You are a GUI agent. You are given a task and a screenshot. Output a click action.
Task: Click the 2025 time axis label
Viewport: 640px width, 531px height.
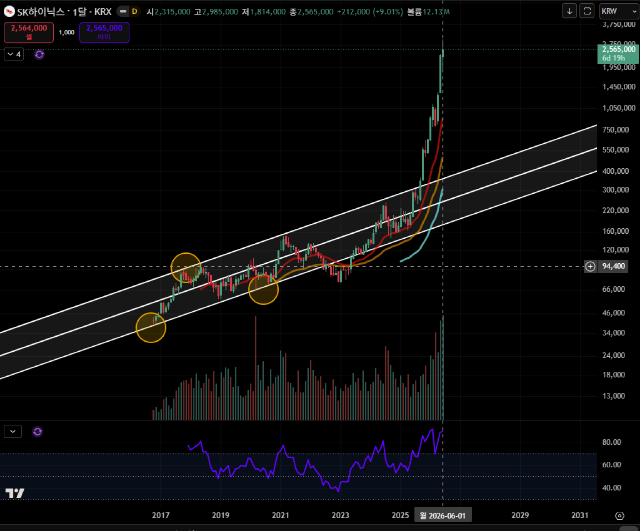click(x=400, y=515)
